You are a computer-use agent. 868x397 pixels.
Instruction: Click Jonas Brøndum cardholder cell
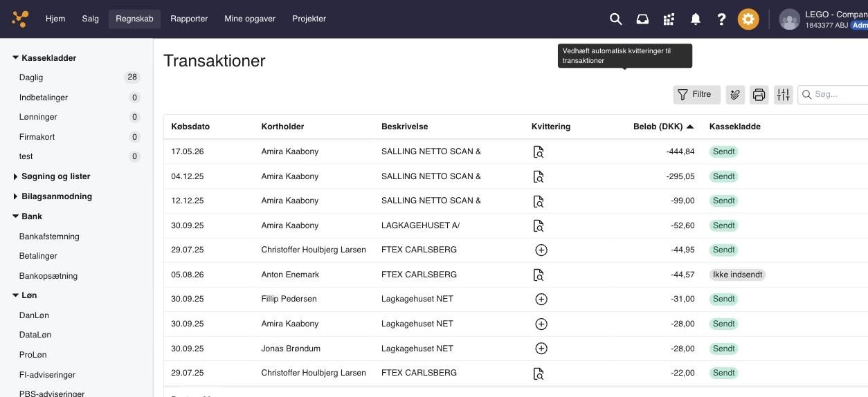291,349
